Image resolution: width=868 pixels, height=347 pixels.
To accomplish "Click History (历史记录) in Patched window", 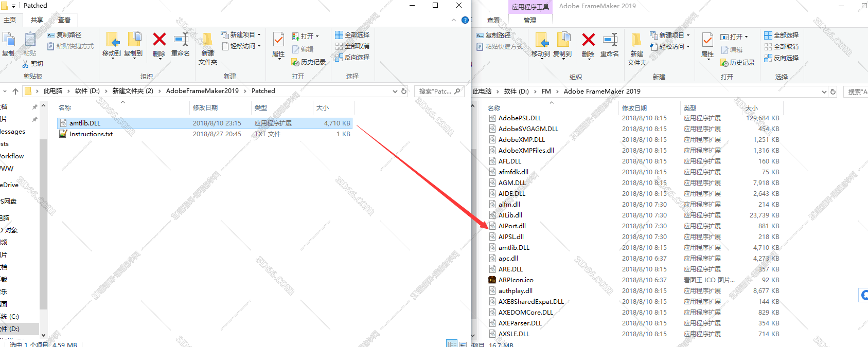I will pyautogui.click(x=309, y=62).
